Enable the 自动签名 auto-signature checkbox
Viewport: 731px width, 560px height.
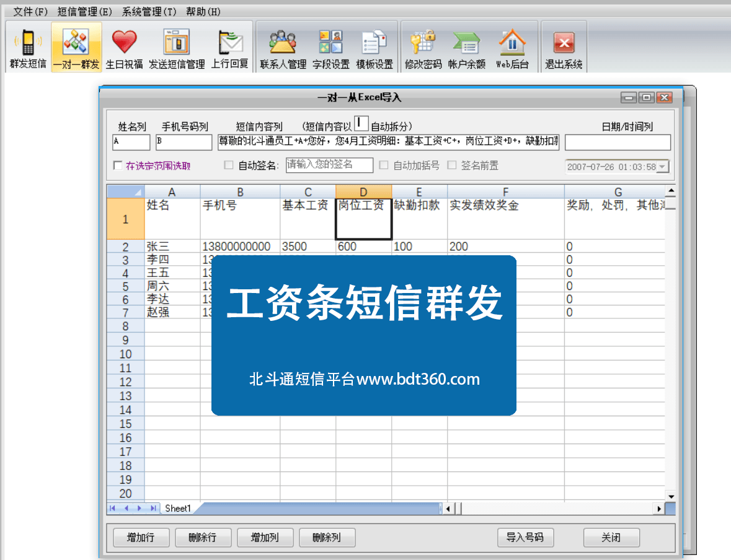[228, 165]
